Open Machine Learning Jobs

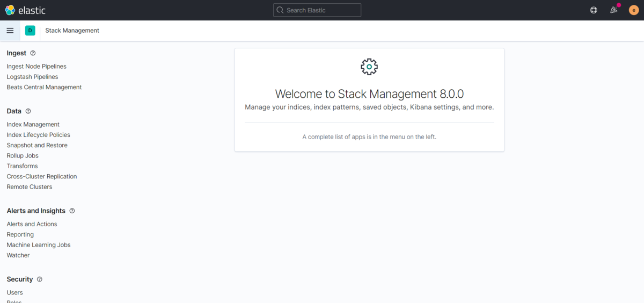39,245
